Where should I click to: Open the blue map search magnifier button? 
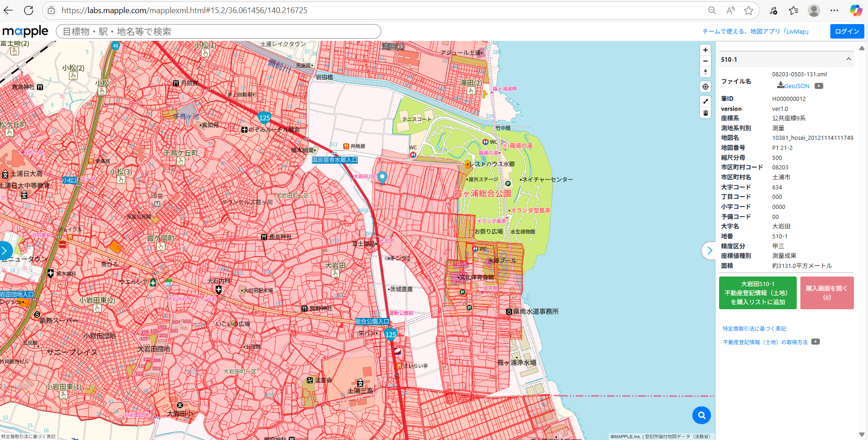tap(701, 415)
